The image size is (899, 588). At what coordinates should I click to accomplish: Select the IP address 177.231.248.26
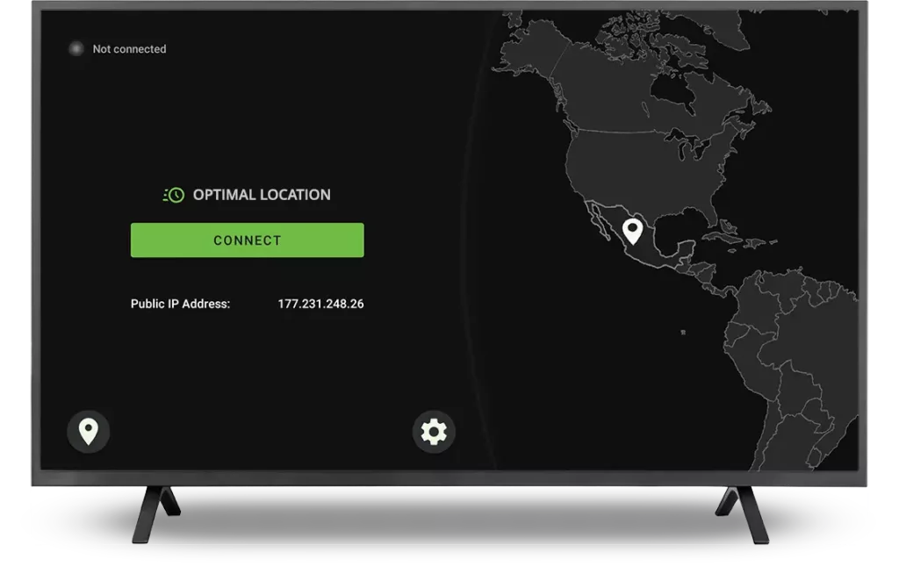click(x=320, y=305)
